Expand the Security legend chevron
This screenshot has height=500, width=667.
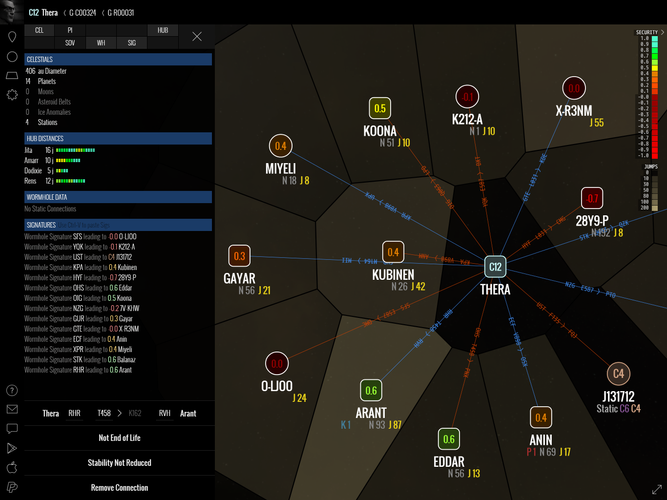pyautogui.click(x=662, y=32)
